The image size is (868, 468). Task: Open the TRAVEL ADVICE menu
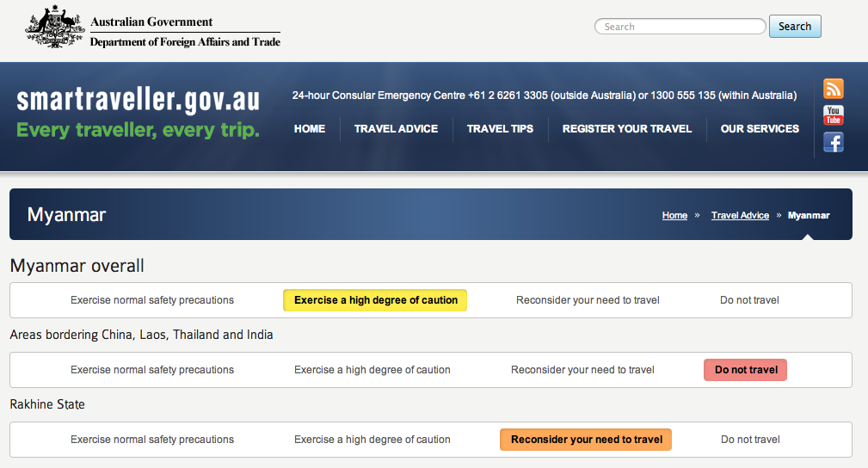pyautogui.click(x=396, y=129)
